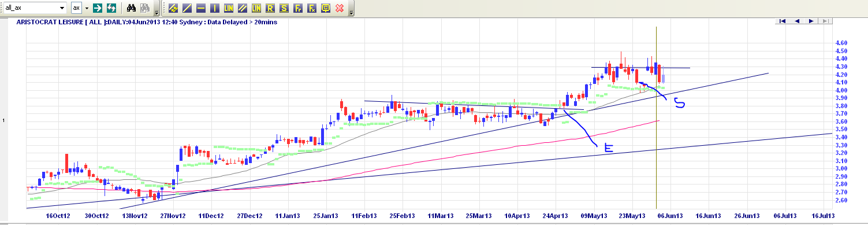Select the parallel lines channel tool
The height and width of the screenshot is (225, 868).
tap(243, 8)
